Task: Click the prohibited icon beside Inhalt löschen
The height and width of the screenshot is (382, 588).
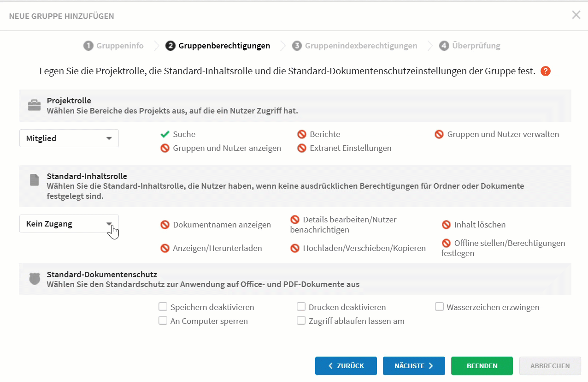Action: tap(446, 225)
